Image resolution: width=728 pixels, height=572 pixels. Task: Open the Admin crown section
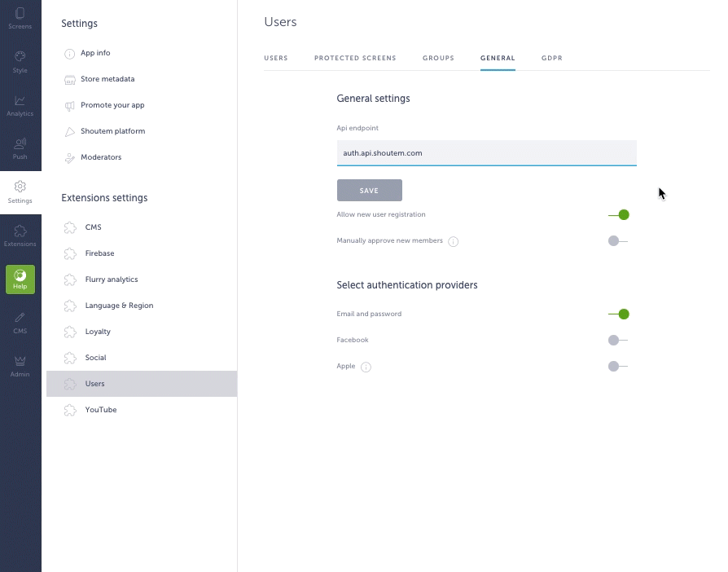click(20, 365)
